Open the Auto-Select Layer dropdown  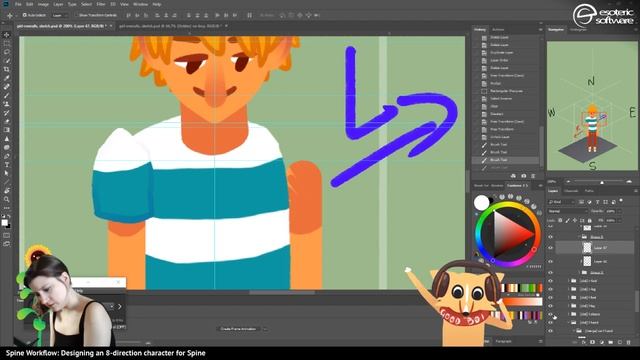pyautogui.click(x=60, y=15)
